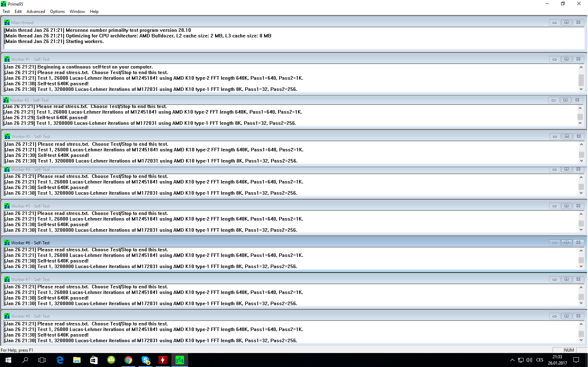The height and width of the screenshot is (367, 588).
Task: Click Worker #2 'Self-test 640K passed!' line
Action: 45,118
